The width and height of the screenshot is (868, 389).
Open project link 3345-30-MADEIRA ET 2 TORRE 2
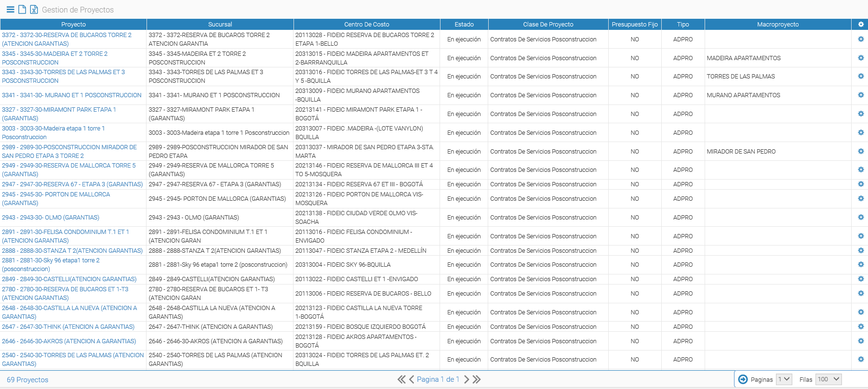pos(54,58)
